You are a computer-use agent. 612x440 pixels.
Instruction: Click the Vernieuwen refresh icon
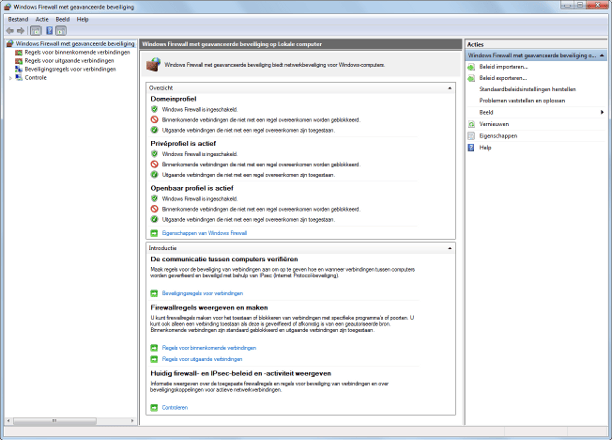471,124
